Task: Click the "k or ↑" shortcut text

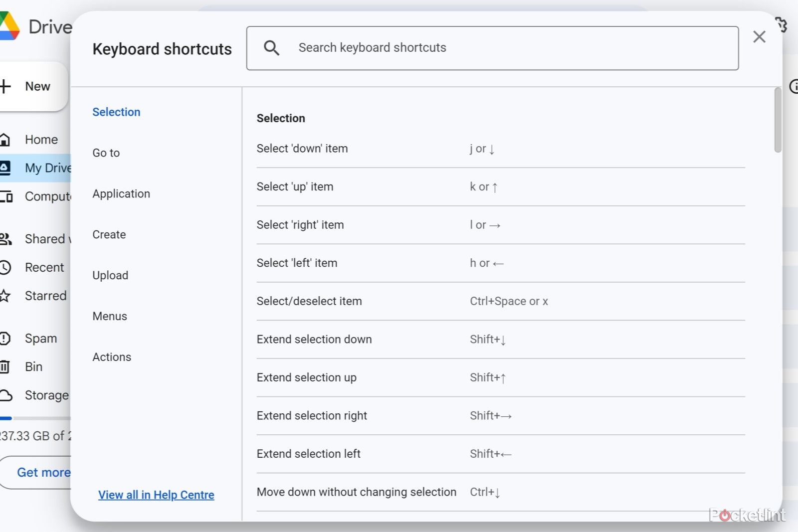Action: 484,187
